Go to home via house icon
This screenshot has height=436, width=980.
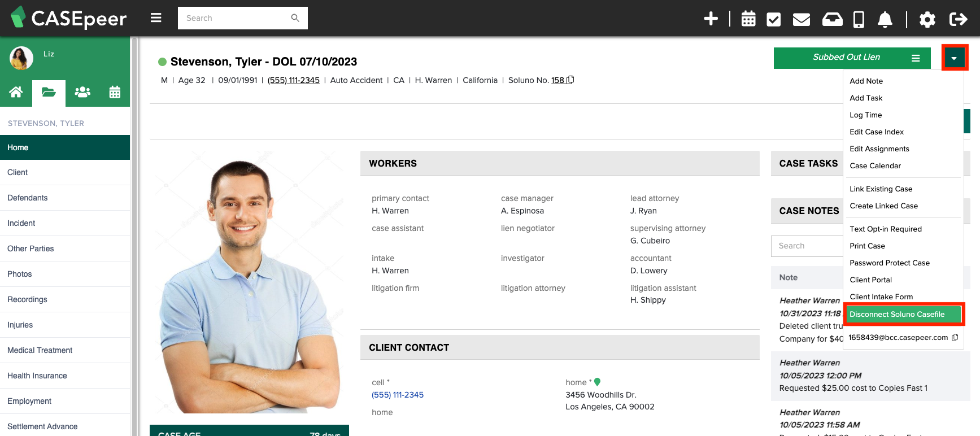(x=16, y=92)
